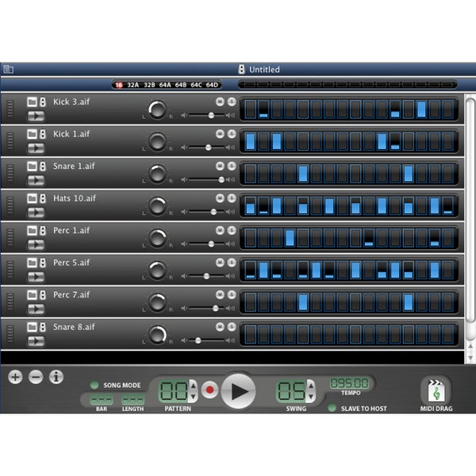Click the pan knob for Hats 10.aif

coord(157,205)
